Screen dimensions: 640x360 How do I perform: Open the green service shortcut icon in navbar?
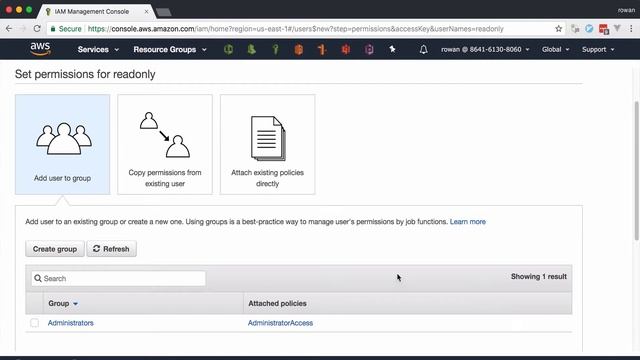click(x=229, y=49)
